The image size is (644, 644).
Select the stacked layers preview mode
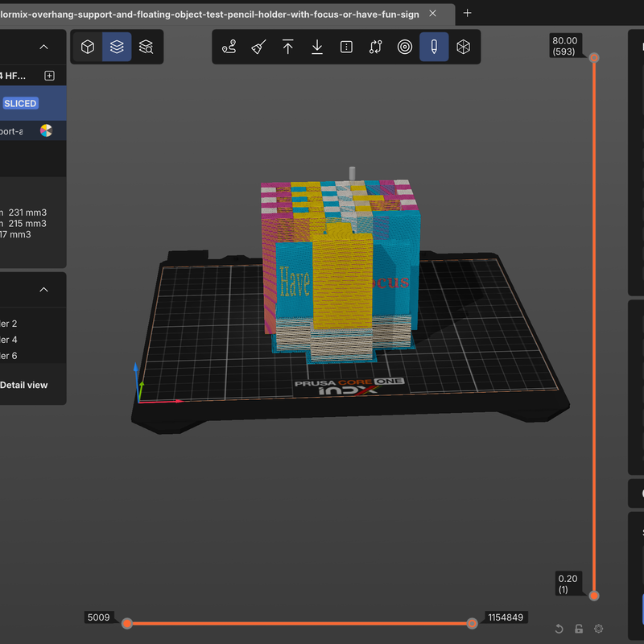pyautogui.click(x=117, y=47)
